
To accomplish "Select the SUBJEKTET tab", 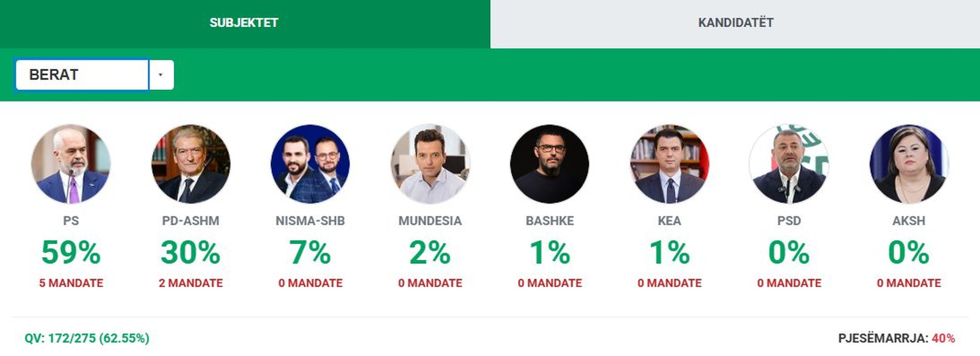I will (x=244, y=23).
